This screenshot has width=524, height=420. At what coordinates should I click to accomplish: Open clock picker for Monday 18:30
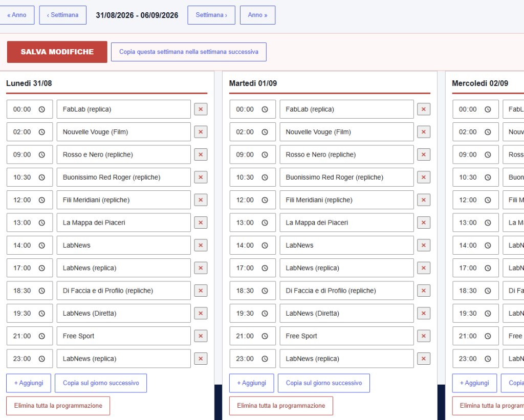[42, 291]
